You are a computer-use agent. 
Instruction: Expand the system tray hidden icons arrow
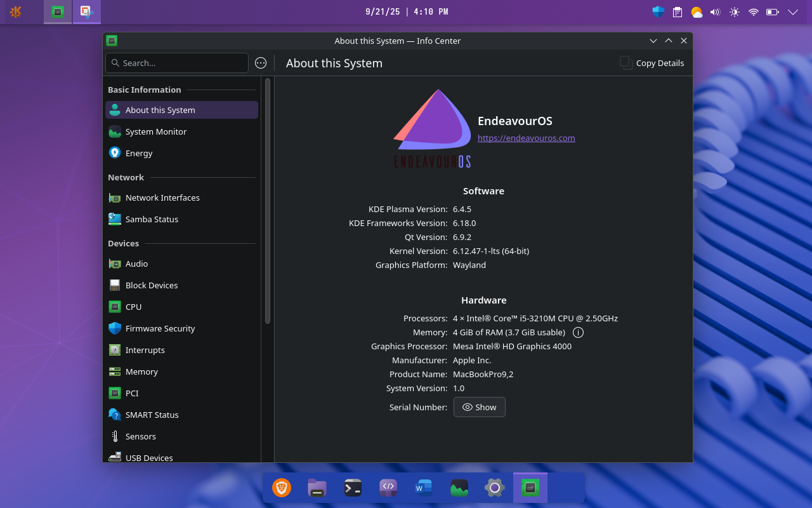point(792,12)
